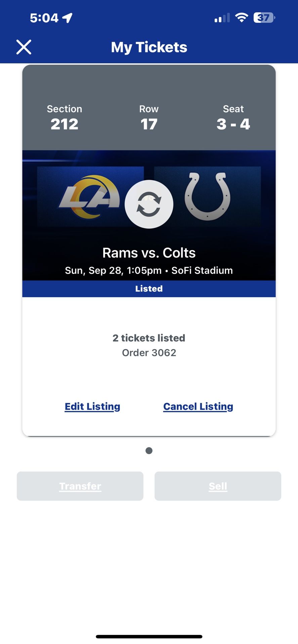This screenshot has height=644, width=298.
Task: Tap the Order 3062 text
Action: 149,353
